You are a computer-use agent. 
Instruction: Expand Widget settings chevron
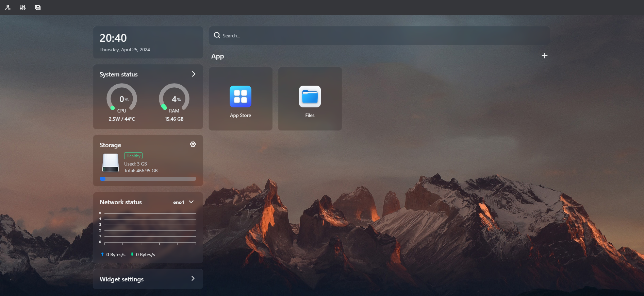click(193, 279)
